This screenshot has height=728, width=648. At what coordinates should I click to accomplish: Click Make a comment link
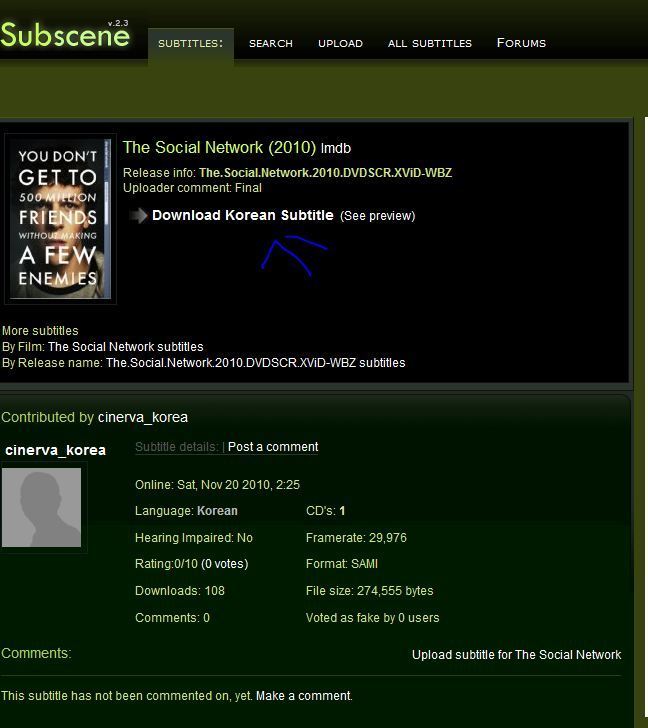pos(304,696)
